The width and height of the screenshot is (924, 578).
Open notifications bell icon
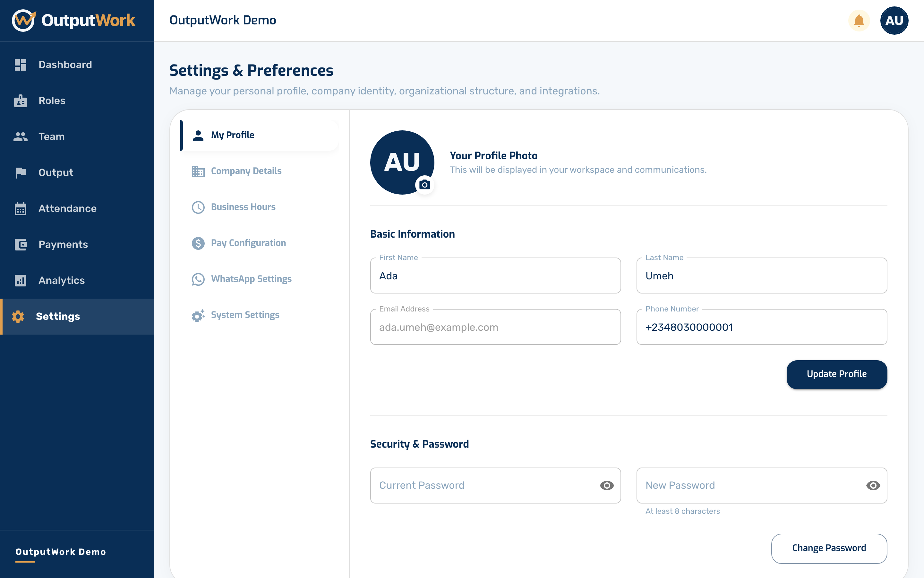[x=859, y=20]
